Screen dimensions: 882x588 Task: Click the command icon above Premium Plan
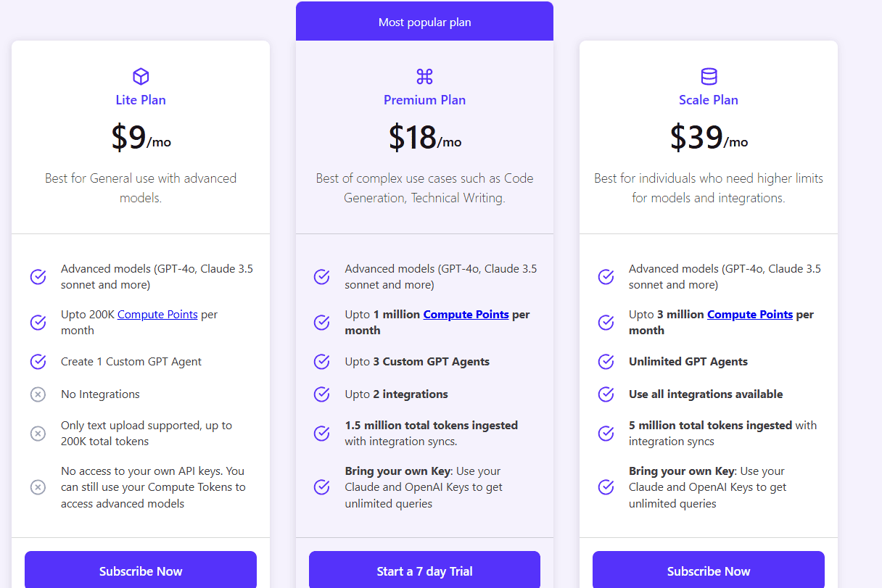click(x=424, y=75)
